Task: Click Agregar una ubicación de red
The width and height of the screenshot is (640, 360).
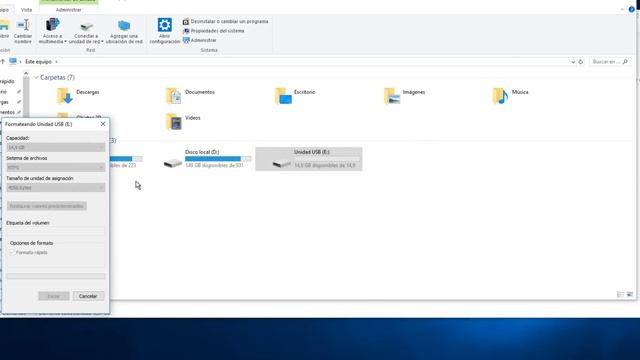Action: click(x=124, y=31)
